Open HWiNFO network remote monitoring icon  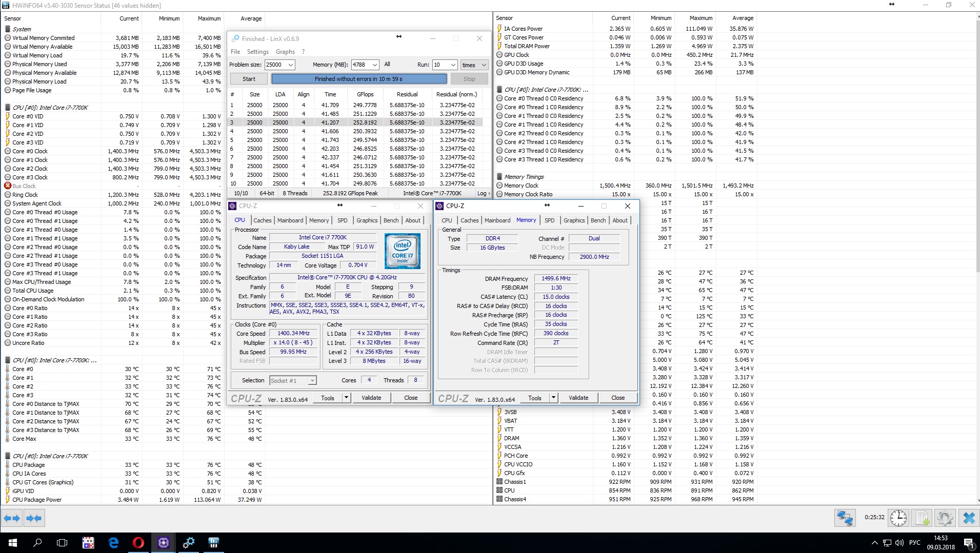(845, 518)
